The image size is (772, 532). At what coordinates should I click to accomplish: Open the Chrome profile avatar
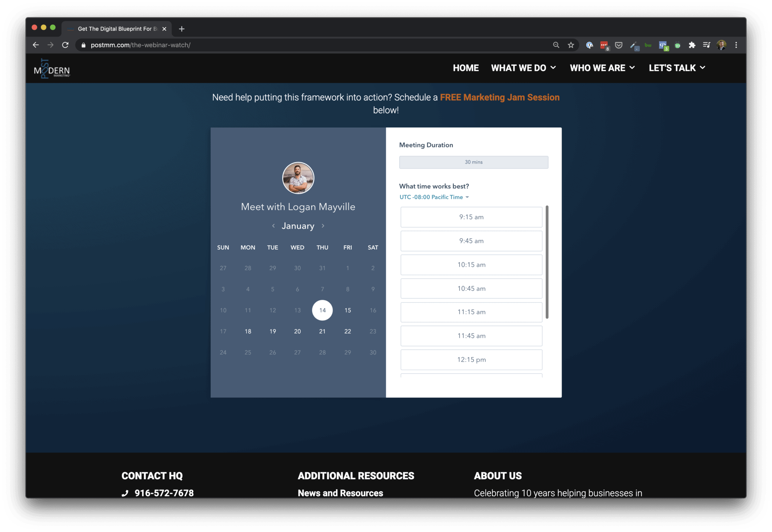[721, 45]
